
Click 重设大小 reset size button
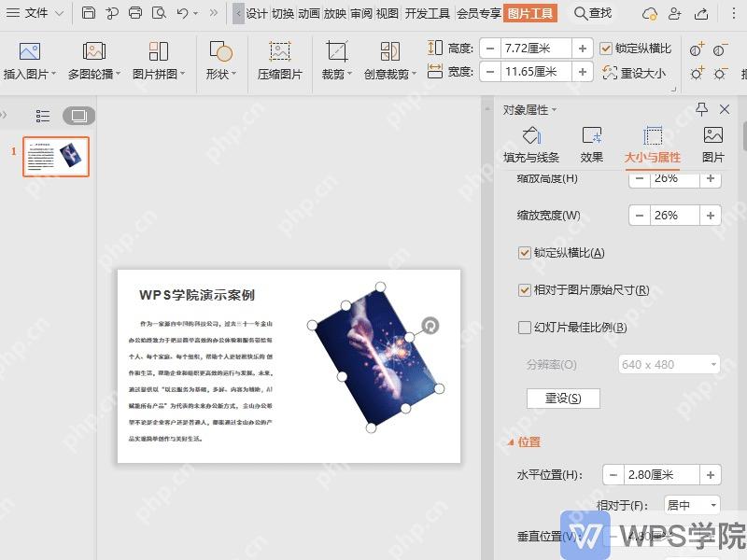tap(634, 73)
